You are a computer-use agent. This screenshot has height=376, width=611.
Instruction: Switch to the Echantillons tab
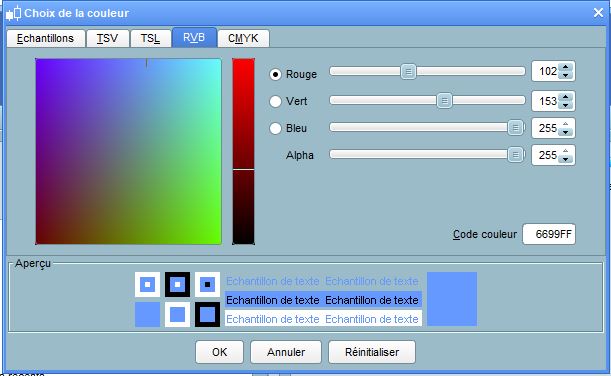point(45,38)
